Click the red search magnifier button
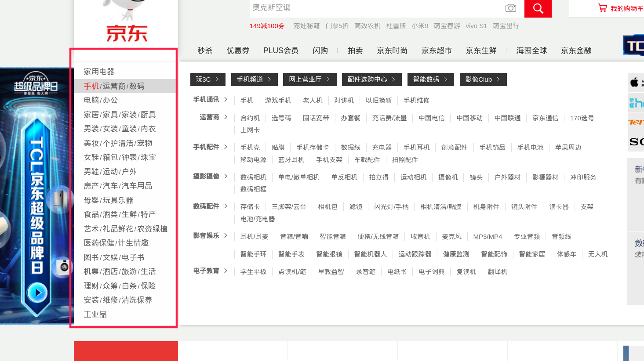The height and width of the screenshot is (361, 644). 538,8
